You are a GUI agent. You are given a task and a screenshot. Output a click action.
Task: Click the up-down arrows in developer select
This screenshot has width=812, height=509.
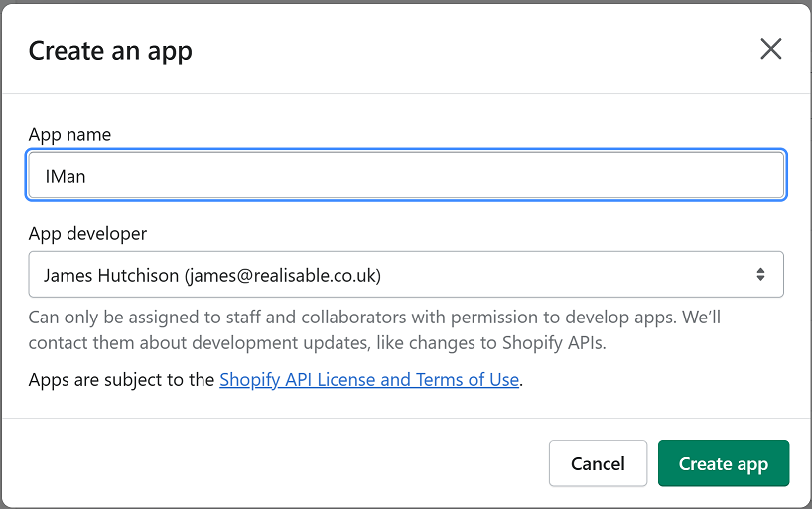point(760,275)
